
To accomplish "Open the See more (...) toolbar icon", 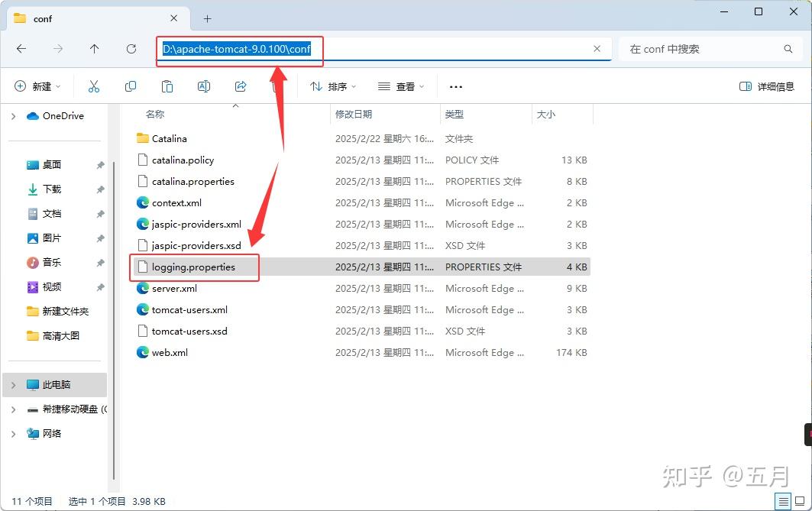I will coord(456,86).
